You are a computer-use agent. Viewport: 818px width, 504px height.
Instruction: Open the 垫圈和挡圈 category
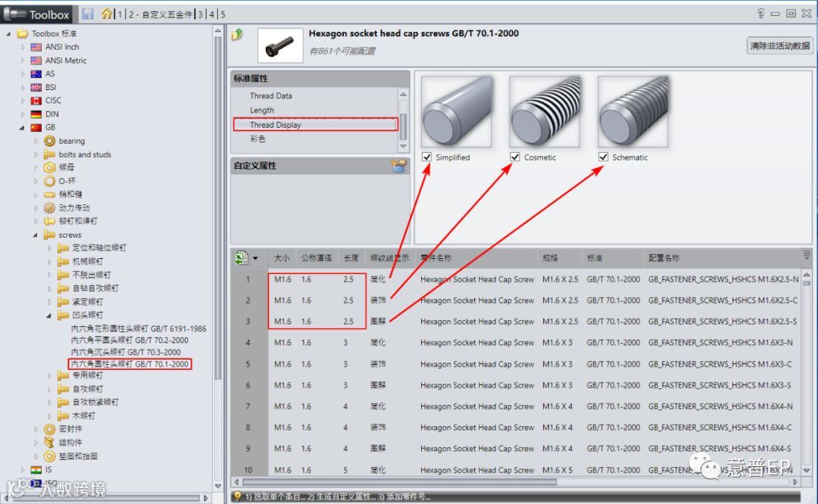71,456
